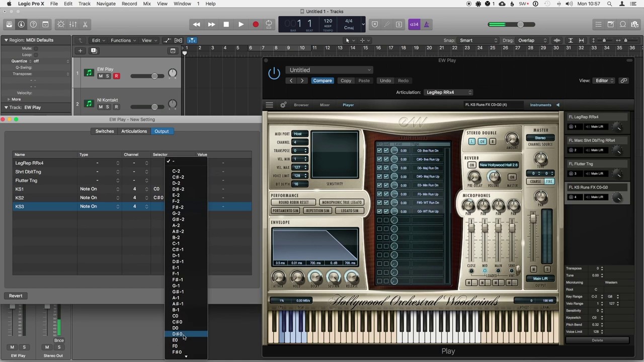Solo the EW Play track
The height and width of the screenshot is (362, 644).
point(107,76)
